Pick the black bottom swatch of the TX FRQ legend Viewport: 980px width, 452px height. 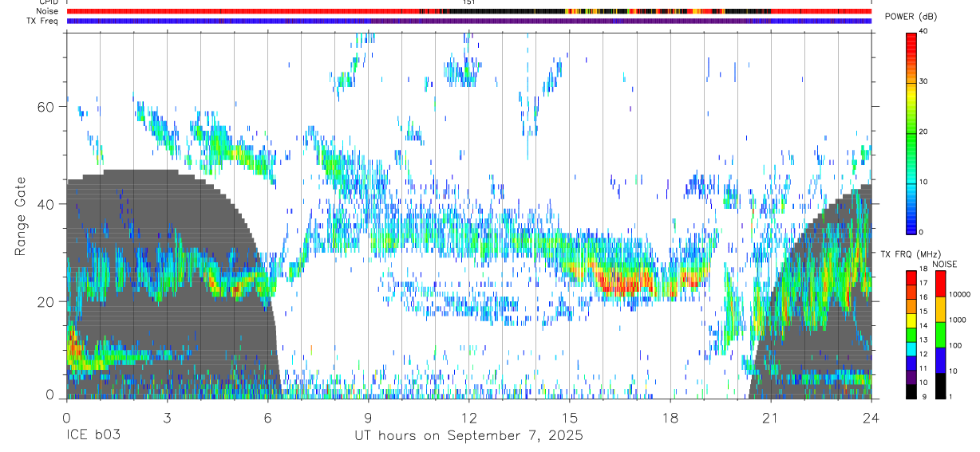911,391
